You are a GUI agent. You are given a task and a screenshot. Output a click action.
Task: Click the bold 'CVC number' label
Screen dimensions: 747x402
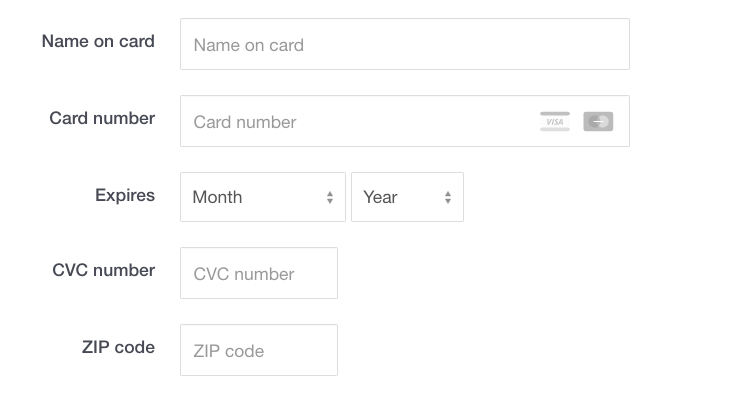103,270
